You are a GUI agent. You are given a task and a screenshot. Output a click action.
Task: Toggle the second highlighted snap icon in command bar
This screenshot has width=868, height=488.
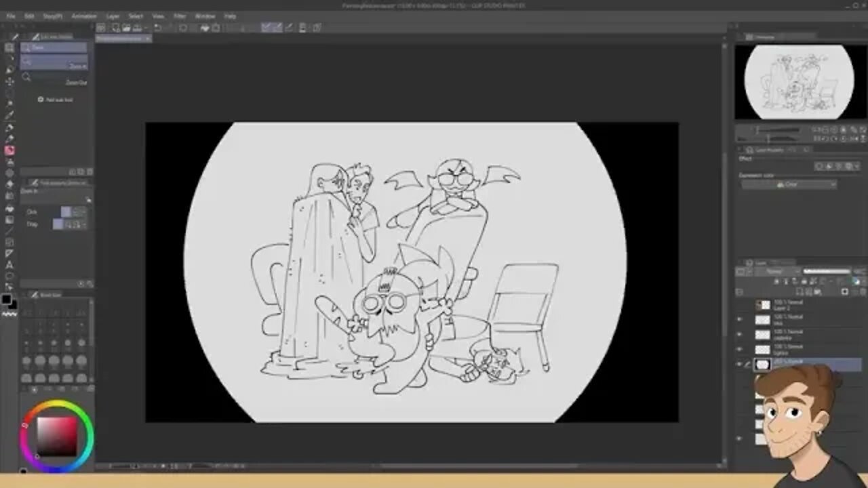pos(277,28)
